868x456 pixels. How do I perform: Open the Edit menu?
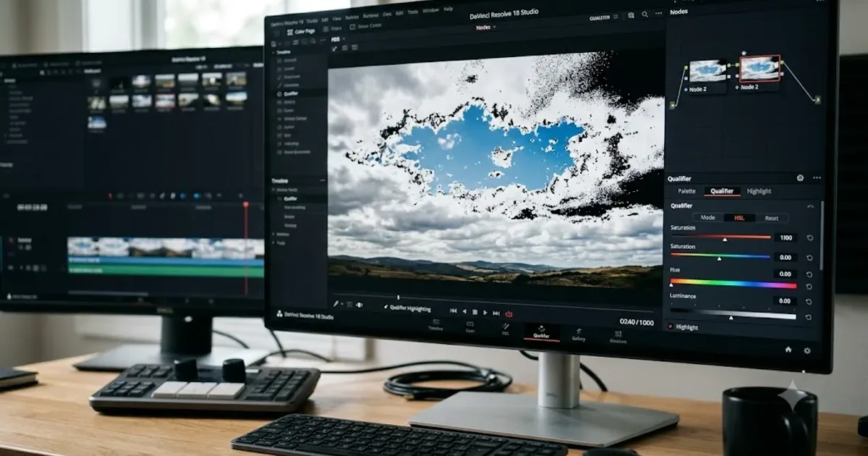tap(325, 20)
